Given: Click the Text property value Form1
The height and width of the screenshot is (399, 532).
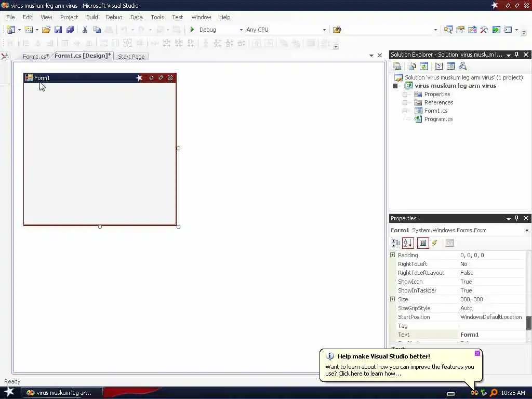Looking at the screenshot, I should [470, 335].
